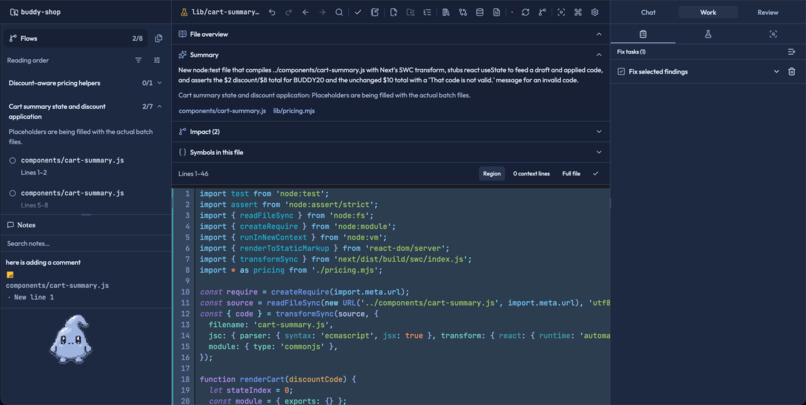Click the document page toolbar icon
Viewport: 806px width, 405px height.
pos(497,12)
